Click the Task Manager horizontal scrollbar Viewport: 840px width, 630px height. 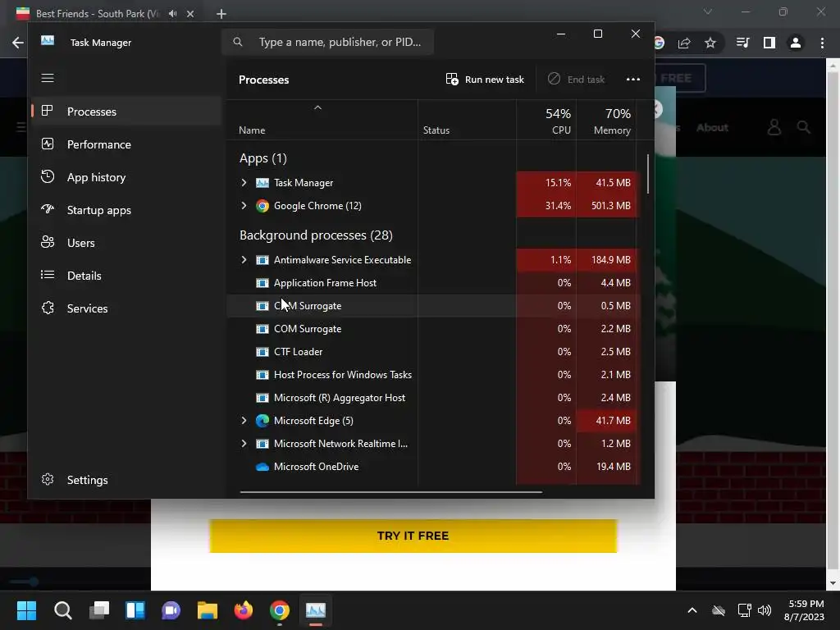[391, 491]
